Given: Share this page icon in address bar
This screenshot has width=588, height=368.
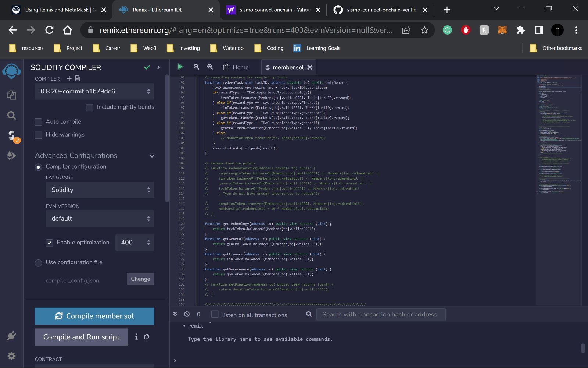Looking at the screenshot, I should pos(406,30).
